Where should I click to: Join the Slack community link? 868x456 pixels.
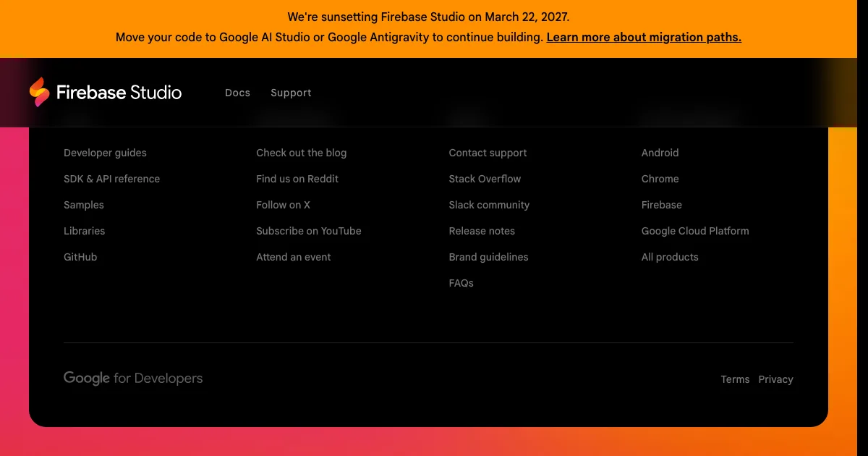[489, 205]
